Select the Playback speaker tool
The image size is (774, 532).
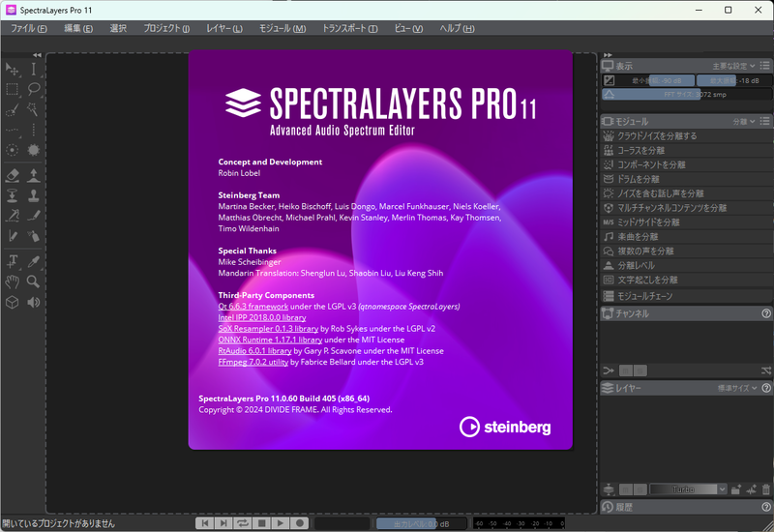34,302
